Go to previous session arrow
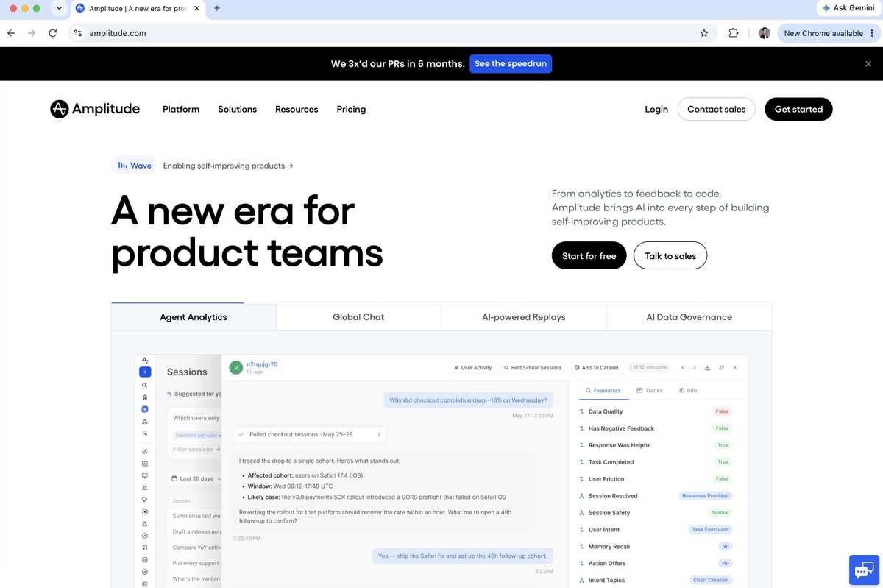The width and height of the screenshot is (883, 588). pyautogui.click(x=683, y=367)
